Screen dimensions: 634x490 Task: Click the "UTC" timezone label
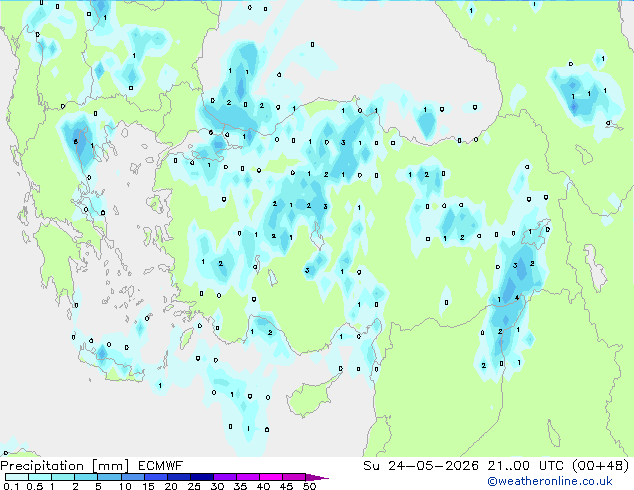(551, 466)
